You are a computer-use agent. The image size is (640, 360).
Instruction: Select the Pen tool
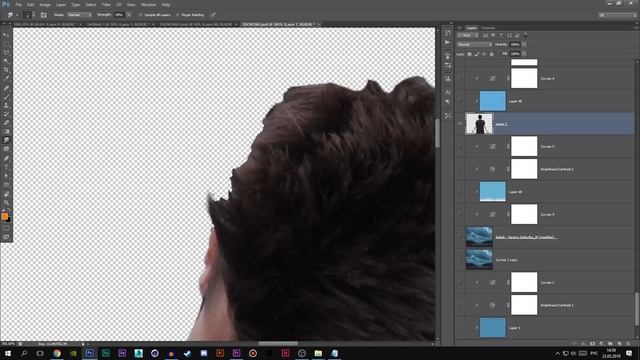pyautogui.click(x=6, y=158)
